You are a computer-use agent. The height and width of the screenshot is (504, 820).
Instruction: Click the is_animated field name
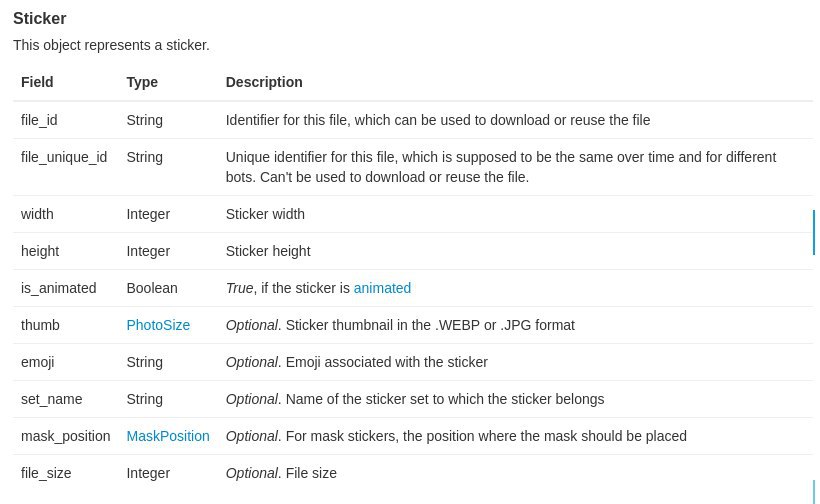(x=59, y=289)
